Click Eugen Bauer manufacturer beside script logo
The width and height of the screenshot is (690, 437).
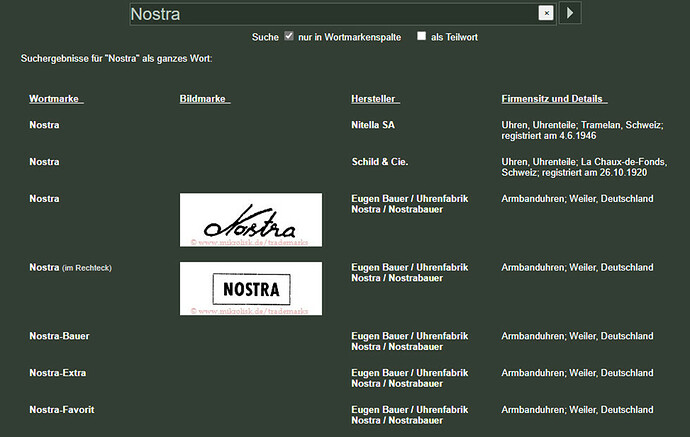(x=410, y=204)
